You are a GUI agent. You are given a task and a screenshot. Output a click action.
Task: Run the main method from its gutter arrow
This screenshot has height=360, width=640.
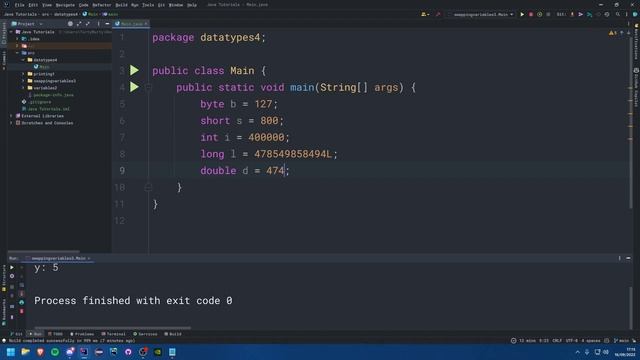pos(134,87)
